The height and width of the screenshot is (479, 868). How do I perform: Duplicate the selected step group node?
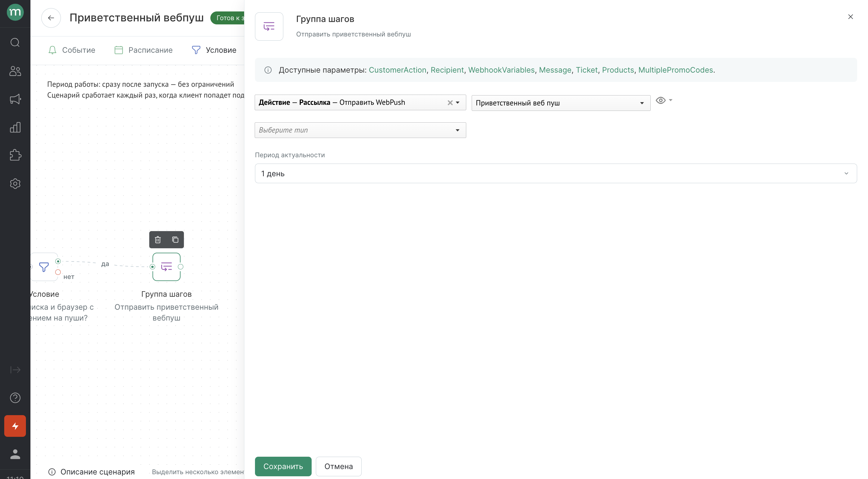(x=175, y=240)
